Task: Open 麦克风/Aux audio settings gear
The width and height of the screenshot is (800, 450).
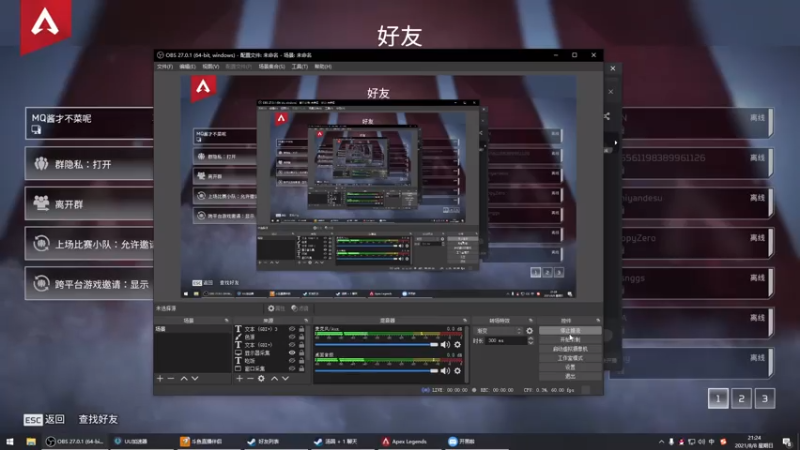Action: (x=458, y=345)
